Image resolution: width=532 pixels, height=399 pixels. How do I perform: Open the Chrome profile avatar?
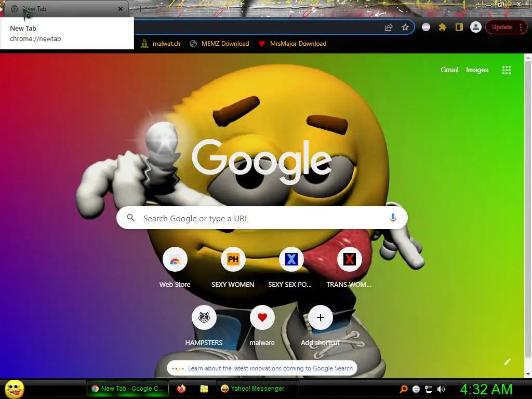click(x=476, y=27)
